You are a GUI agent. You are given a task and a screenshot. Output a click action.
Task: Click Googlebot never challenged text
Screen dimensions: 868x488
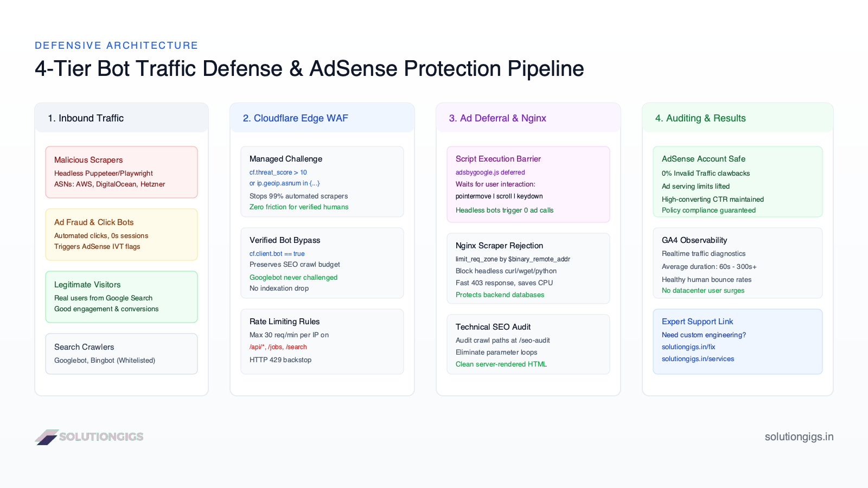coord(293,278)
